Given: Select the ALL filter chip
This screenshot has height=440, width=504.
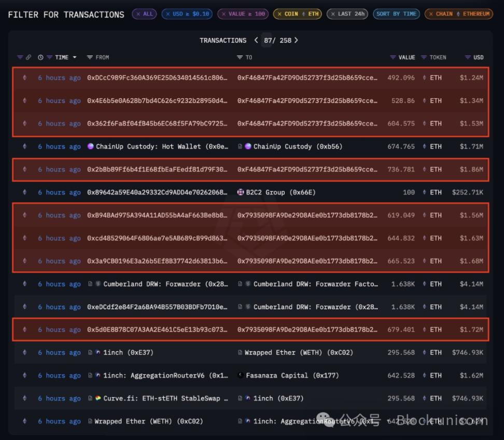Looking at the screenshot, I should (144, 14).
